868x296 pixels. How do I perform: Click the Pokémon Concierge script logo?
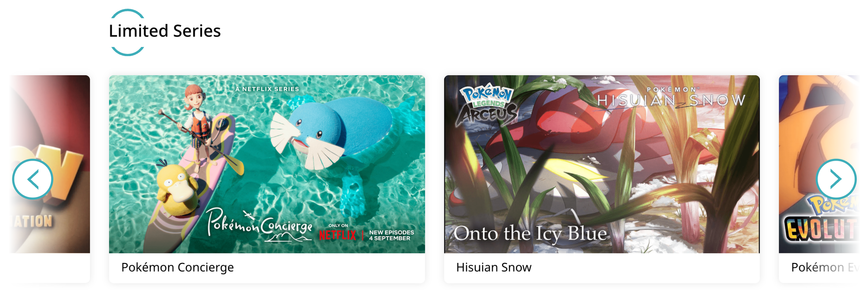point(259,224)
